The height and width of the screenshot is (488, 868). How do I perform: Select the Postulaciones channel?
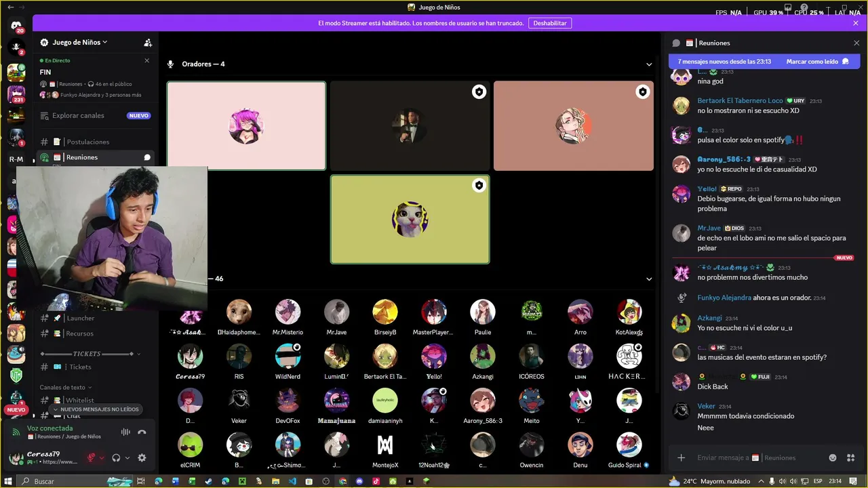pyautogui.click(x=95, y=142)
